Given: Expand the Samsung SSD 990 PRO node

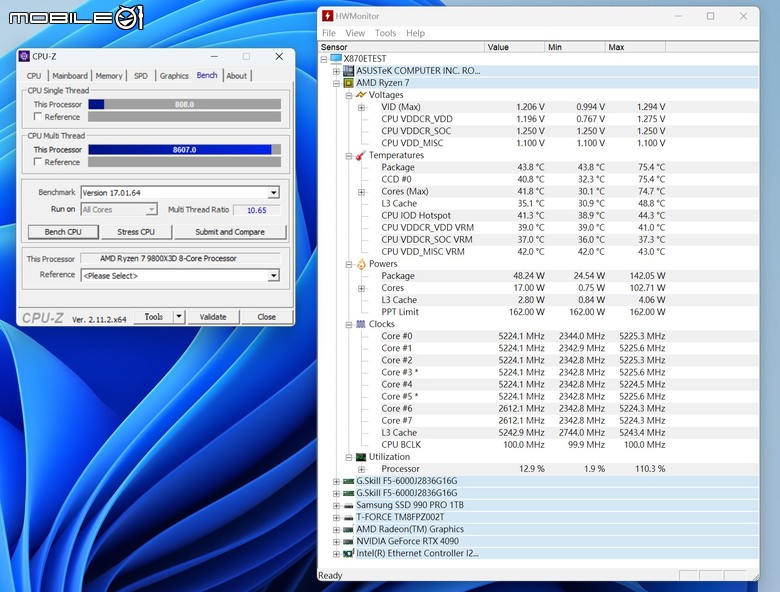Looking at the screenshot, I should 336,505.
